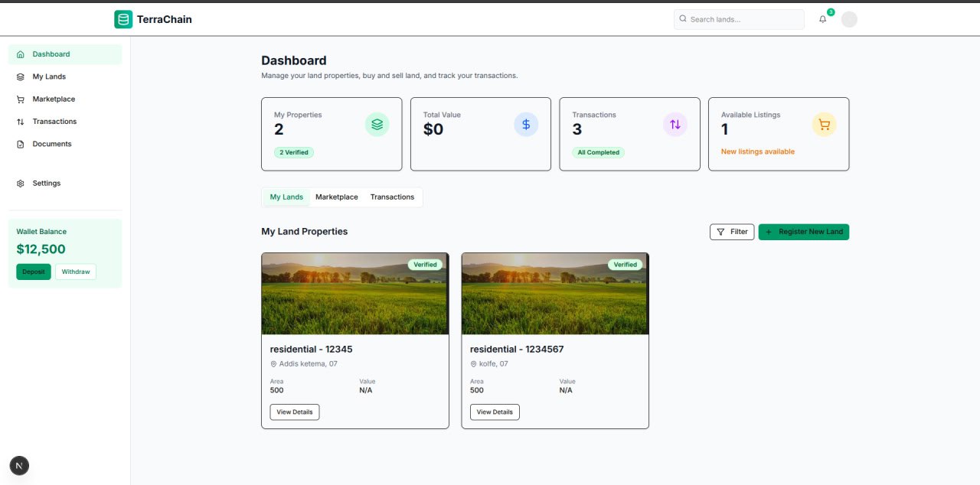Click the TerraChain logo icon
This screenshot has height=485, width=980.
tap(122, 18)
